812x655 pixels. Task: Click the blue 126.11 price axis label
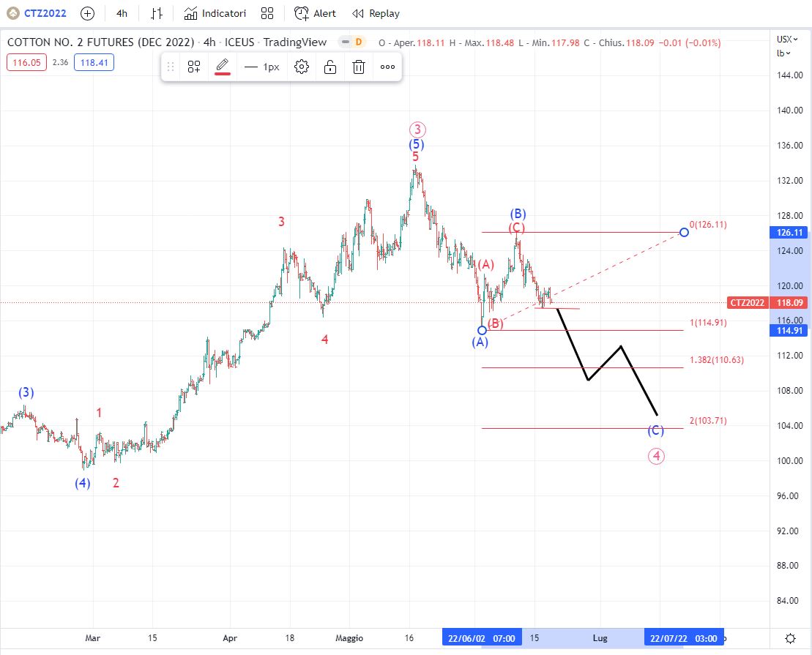[x=789, y=233]
